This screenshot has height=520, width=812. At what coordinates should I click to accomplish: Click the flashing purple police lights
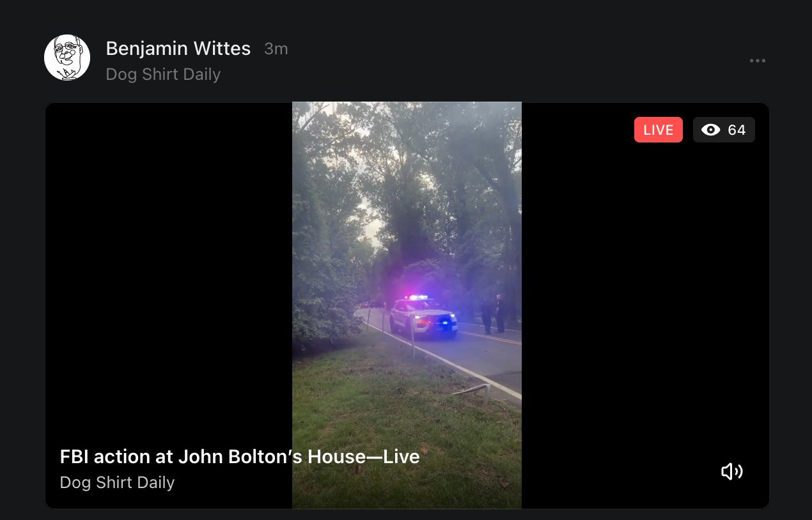(418, 298)
